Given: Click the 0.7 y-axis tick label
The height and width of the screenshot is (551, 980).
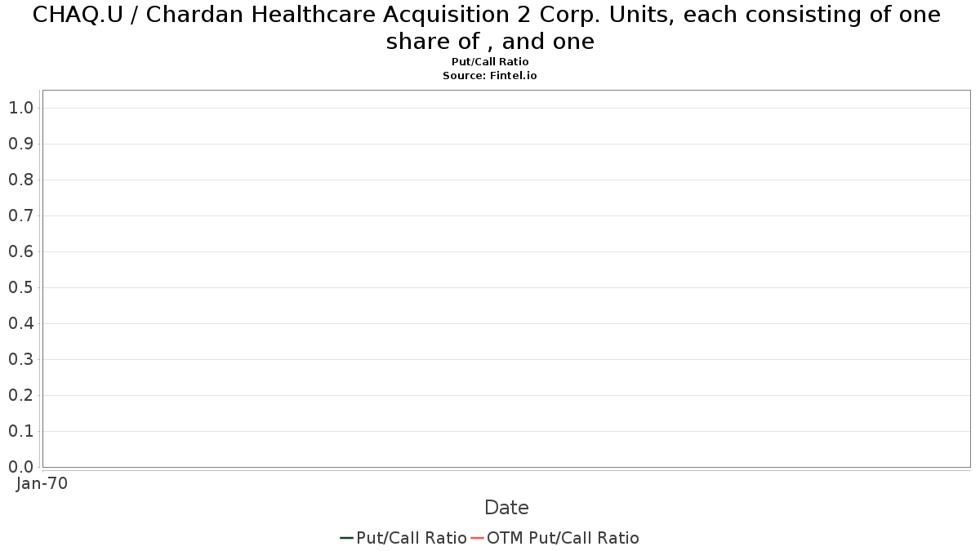Looking at the screenshot, I should pos(20,216).
